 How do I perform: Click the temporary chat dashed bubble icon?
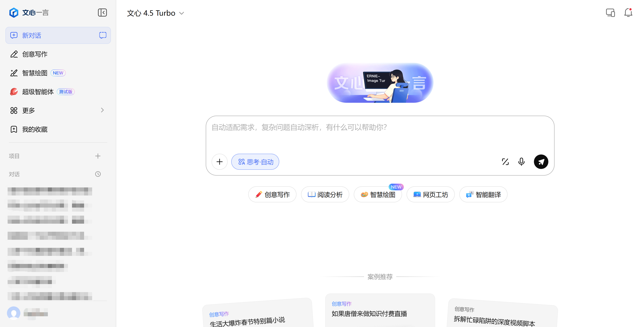coord(103,35)
